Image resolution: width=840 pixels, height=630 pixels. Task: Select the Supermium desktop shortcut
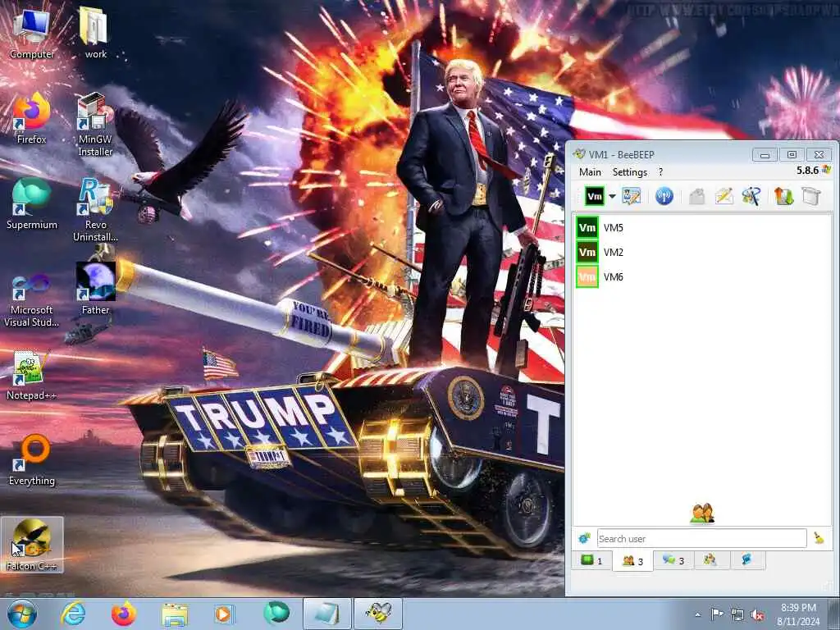click(x=32, y=204)
